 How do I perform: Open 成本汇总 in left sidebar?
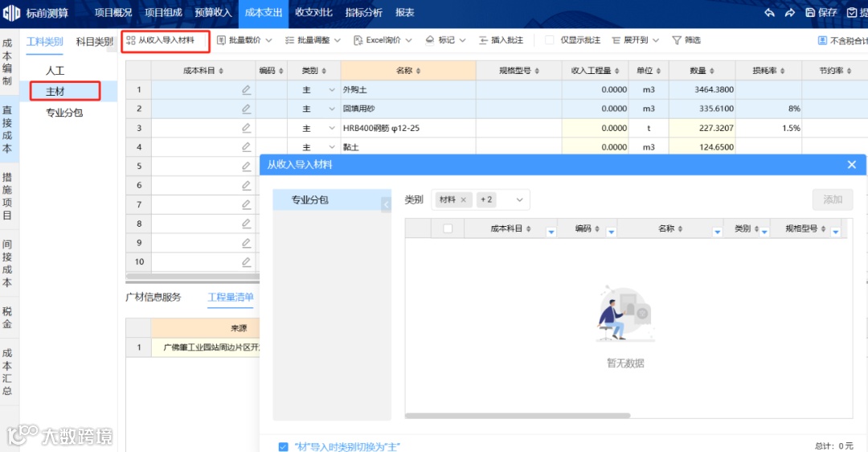7,372
